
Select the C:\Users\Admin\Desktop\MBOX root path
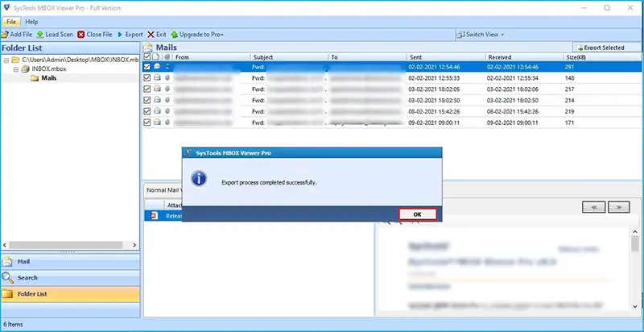click(80, 60)
